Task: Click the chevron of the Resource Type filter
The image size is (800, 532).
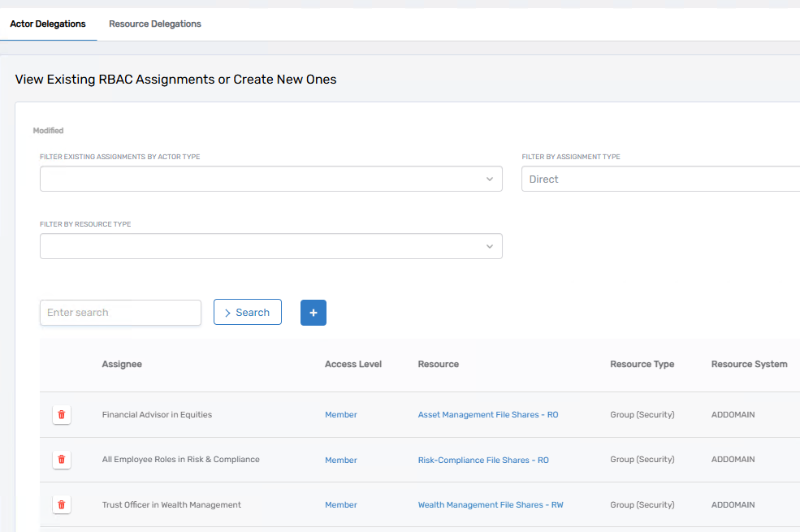Action: point(490,246)
